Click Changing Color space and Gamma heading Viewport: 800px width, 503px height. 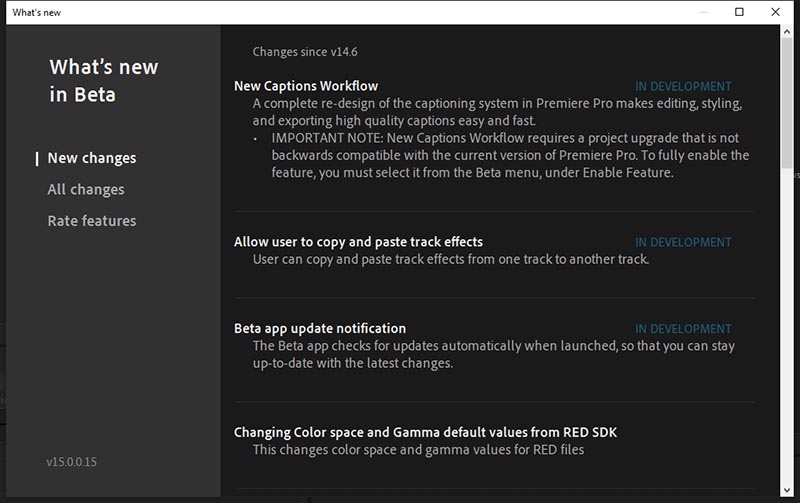(x=426, y=433)
